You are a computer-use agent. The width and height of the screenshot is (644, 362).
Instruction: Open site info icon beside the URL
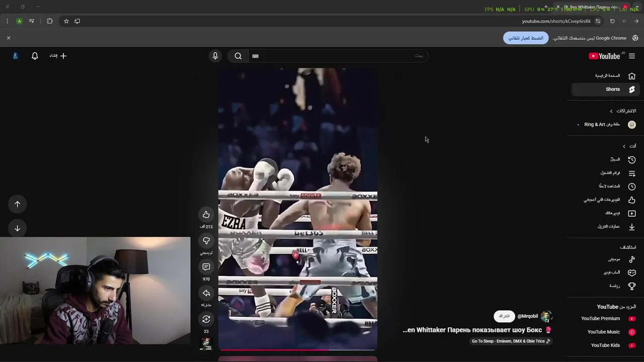(x=598, y=21)
